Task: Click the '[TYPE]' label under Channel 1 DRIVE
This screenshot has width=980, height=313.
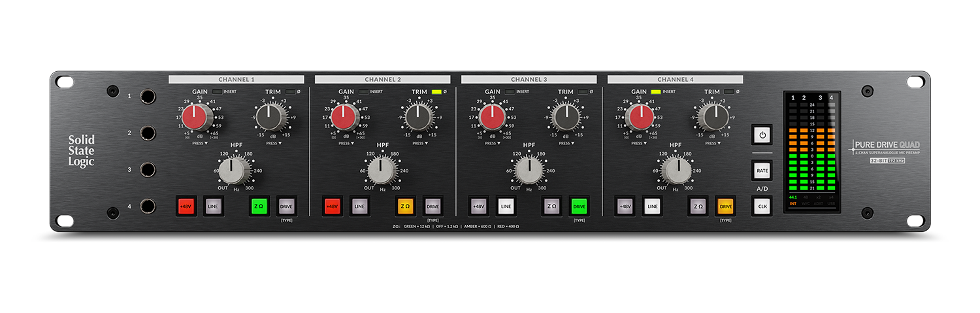Action: [286, 222]
